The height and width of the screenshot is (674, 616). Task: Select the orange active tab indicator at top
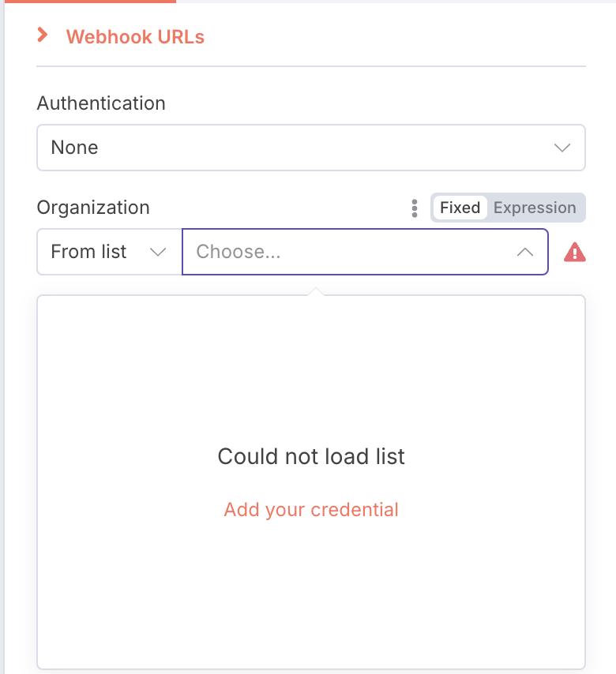pos(90,2)
